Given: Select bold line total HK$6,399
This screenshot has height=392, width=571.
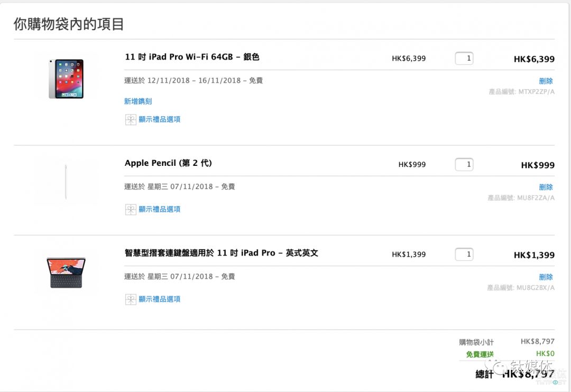Looking at the screenshot, I should coord(534,59).
